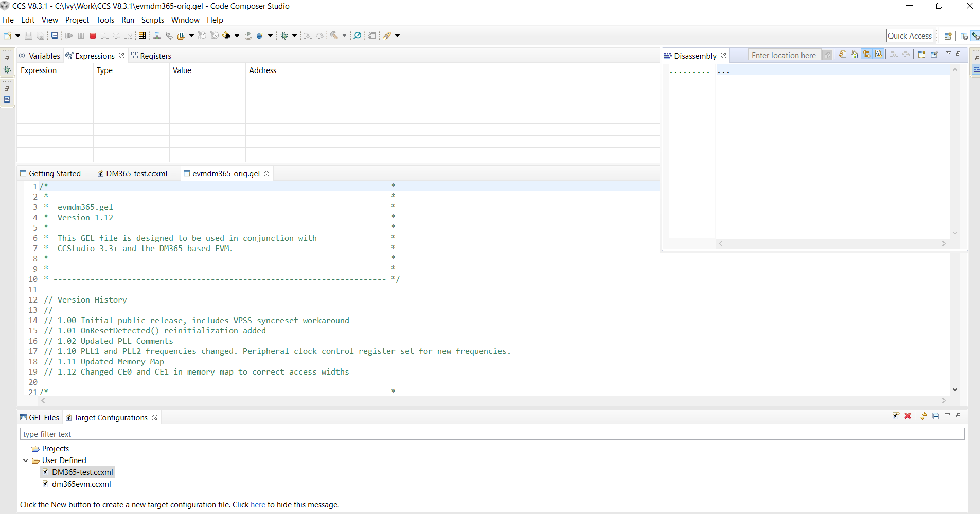Viewport: 980px width, 514px height.
Task: Switch to the Registers tab
Action: (x=151, y=56)
